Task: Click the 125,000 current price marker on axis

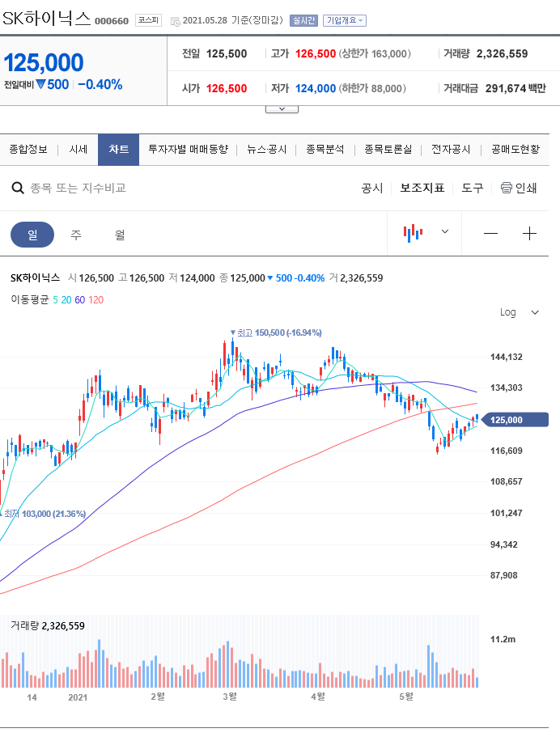Action: [x=515, y=420]
